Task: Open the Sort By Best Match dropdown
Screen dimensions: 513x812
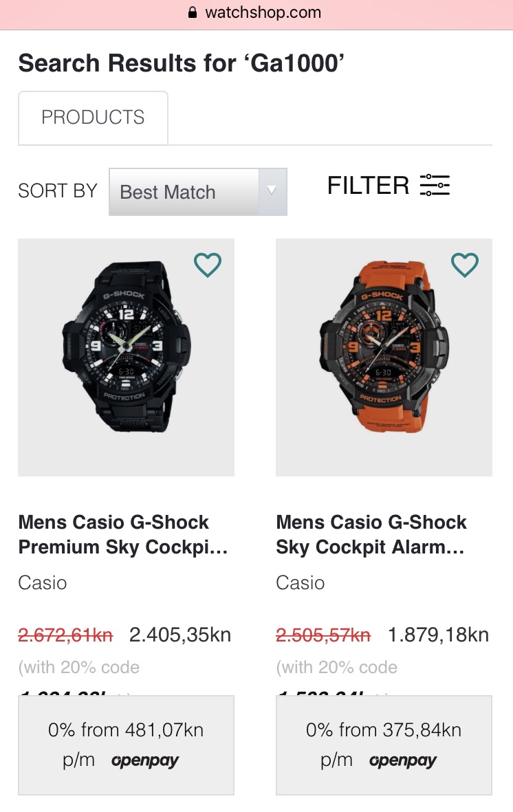Action: click(x=183, y=192)
